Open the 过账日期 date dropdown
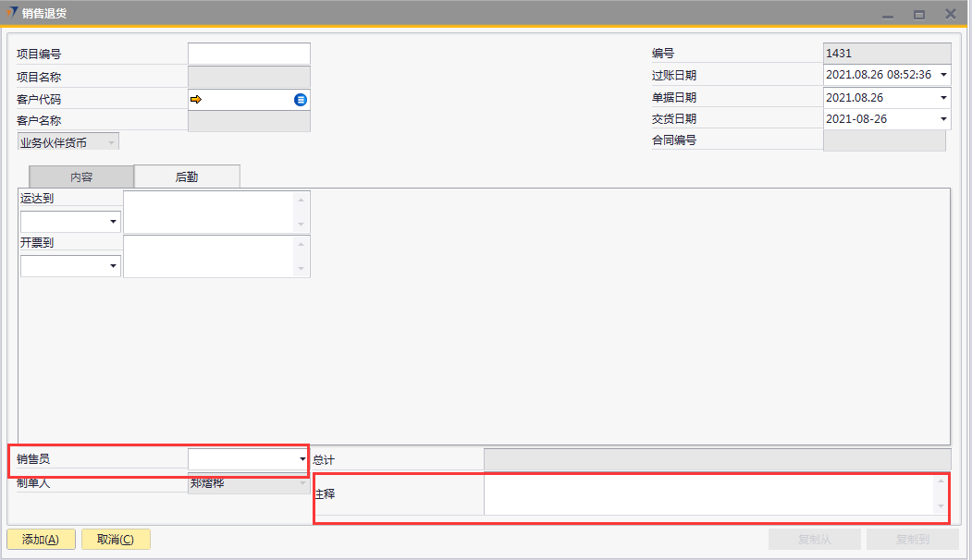 [x=943, y=75]
